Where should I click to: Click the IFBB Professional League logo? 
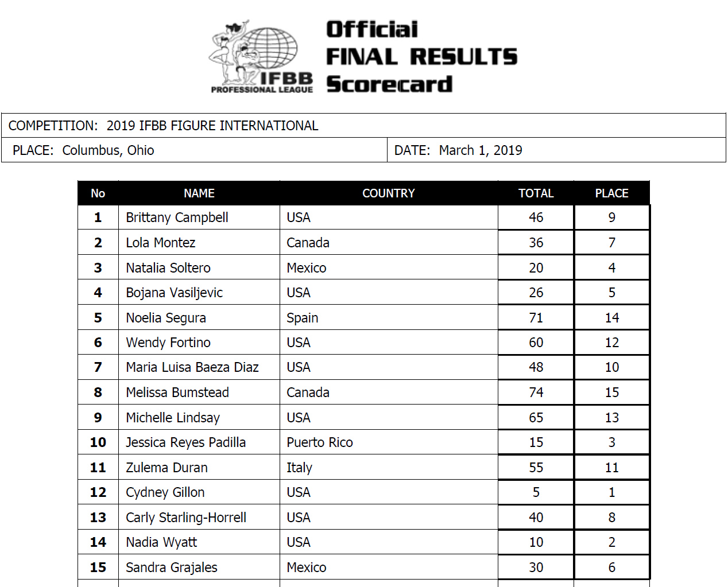(x=261, y=57)
